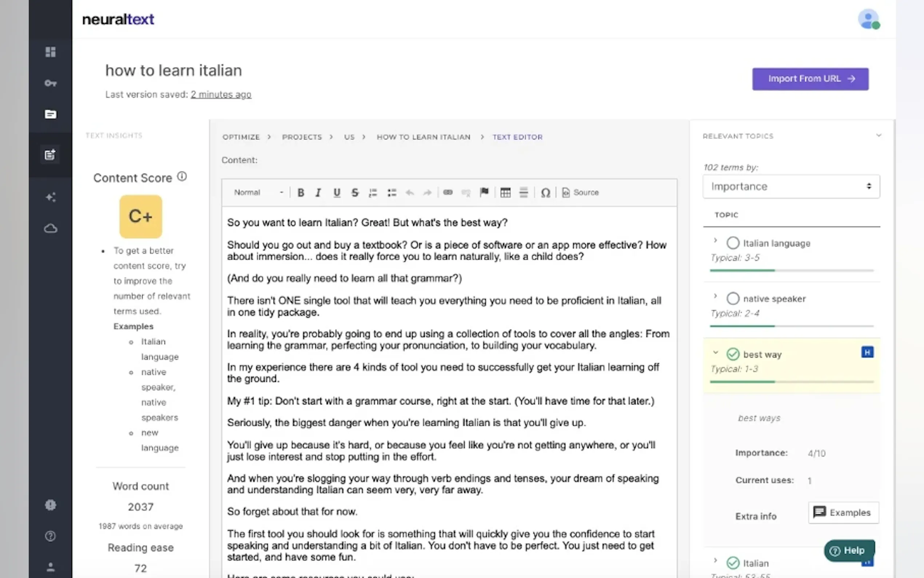This screenshot has height=578, width=924.
Task: Toggle the native speaker topic circle
Action: [732, 298]
